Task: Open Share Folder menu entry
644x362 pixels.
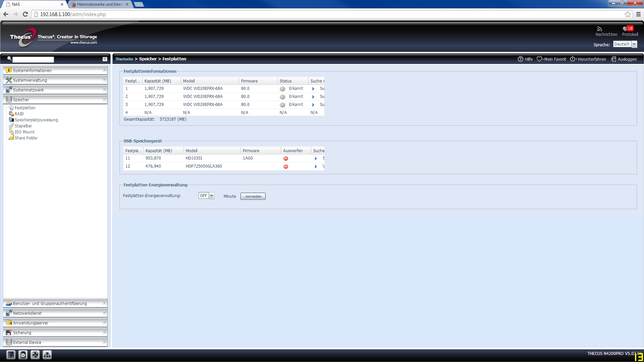Action: (x=26, y=138)
